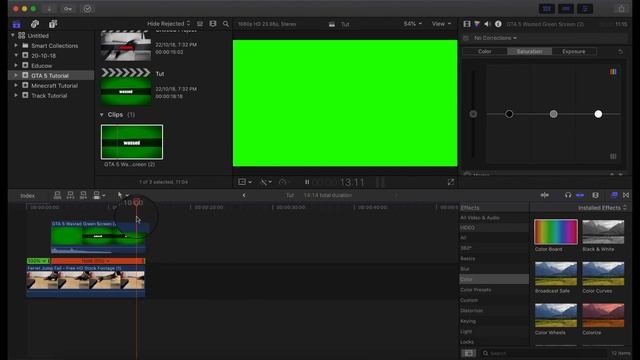Image resolution: width=640 pixels, height=360 pixels.
Task: Select the Black & White effect thumbnail
Action: (603, 232)
